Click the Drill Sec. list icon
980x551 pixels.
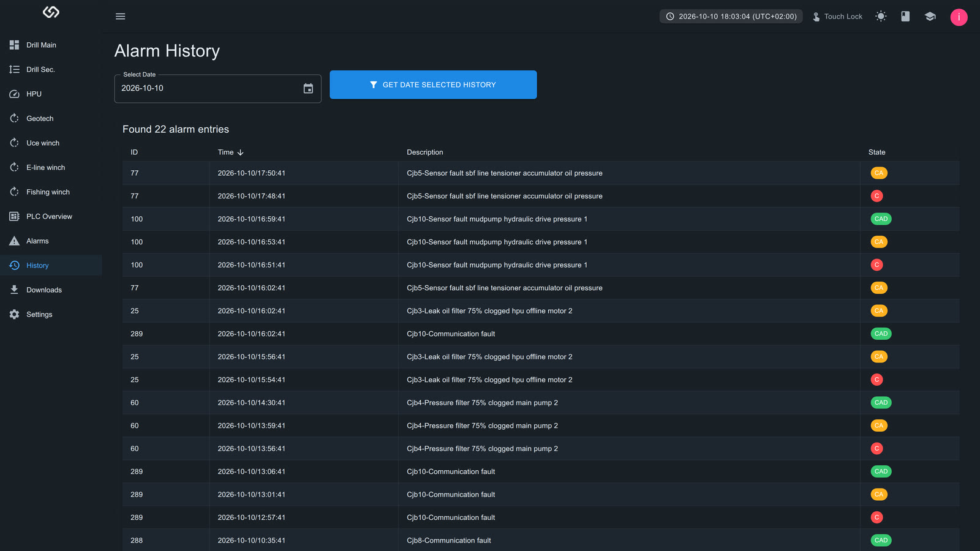14,69
